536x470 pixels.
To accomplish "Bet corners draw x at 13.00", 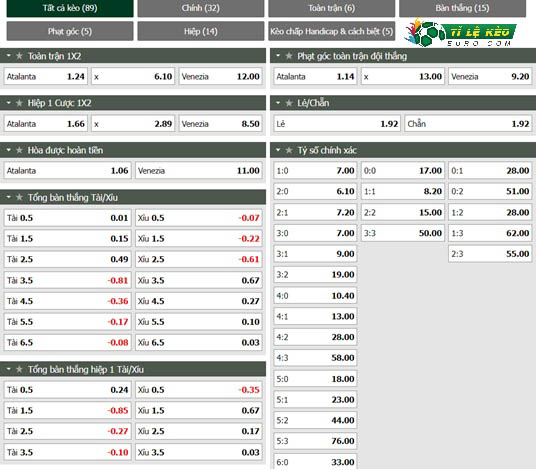I will pos(403,76).
